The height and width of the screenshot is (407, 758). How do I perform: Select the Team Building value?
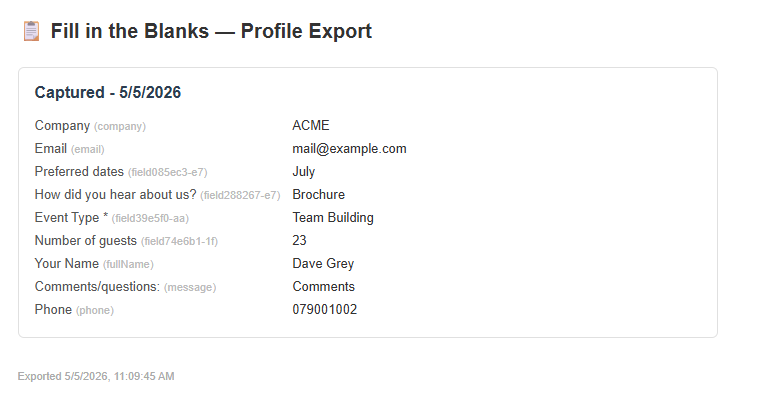click(x=333, y=218)
